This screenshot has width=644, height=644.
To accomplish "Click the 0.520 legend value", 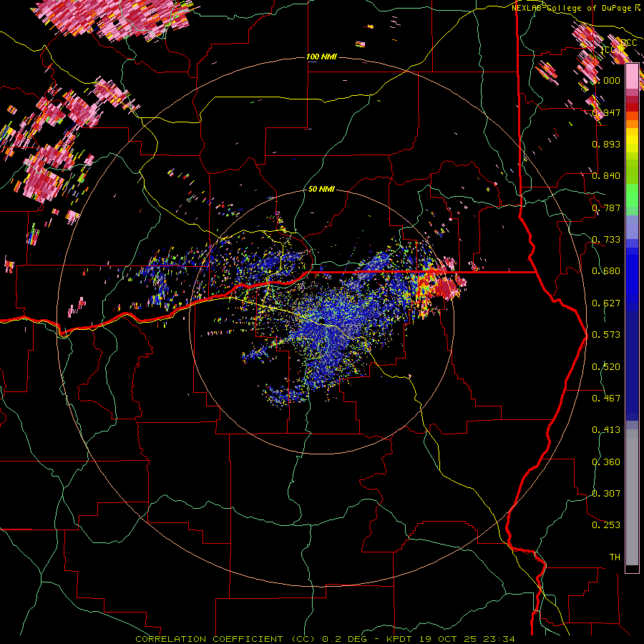I will pyautogui.click(x=606, y=367).
